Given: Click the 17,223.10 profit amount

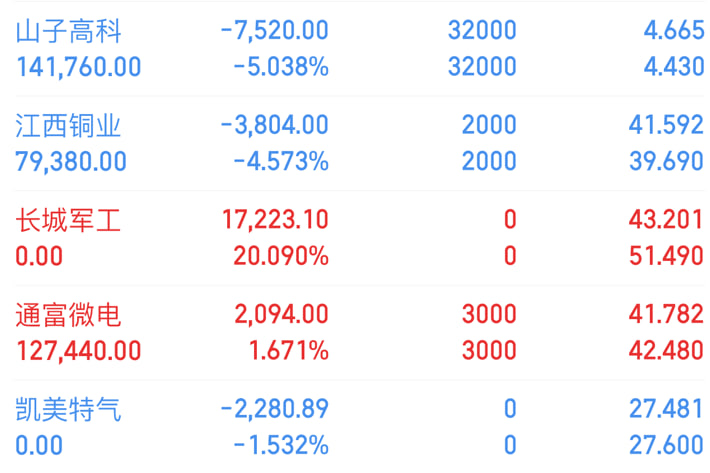Looking at the screenshot, I should coord(275,220).
